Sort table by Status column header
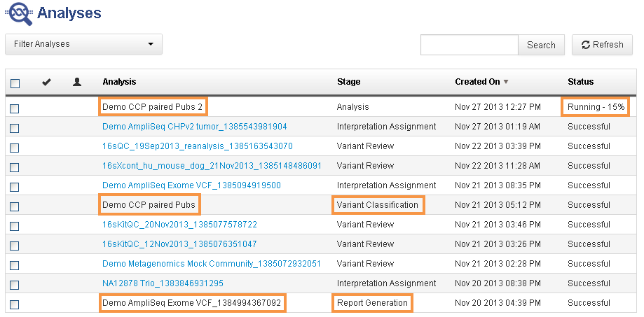This screenshot has width=644, height=317. 580,82
